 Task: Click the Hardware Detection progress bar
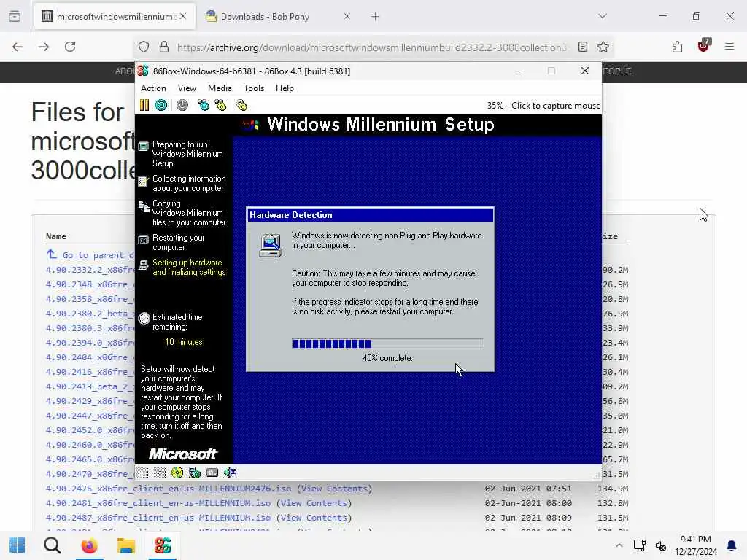[x=388, y=344]
